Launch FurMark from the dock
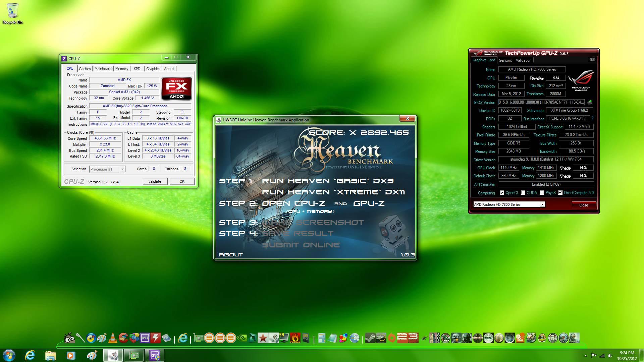Viewport: 644px width, 362px height. (x=295, y=338)
